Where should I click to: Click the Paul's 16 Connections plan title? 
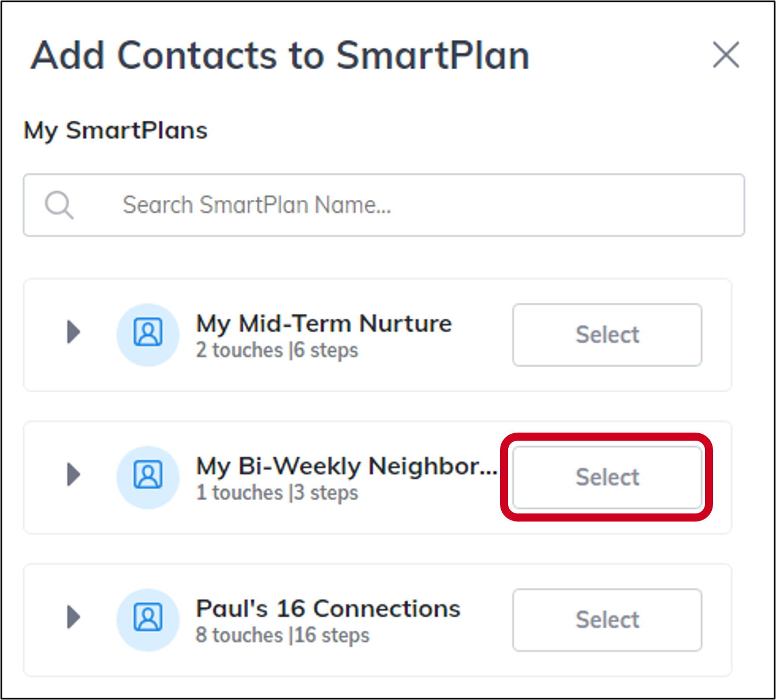pyautogui.click(x=328, y=608)
